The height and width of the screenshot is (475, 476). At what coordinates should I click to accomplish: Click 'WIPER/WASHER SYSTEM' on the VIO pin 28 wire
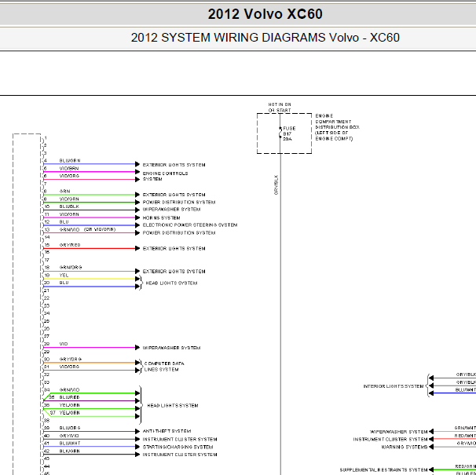coord(171,348)
